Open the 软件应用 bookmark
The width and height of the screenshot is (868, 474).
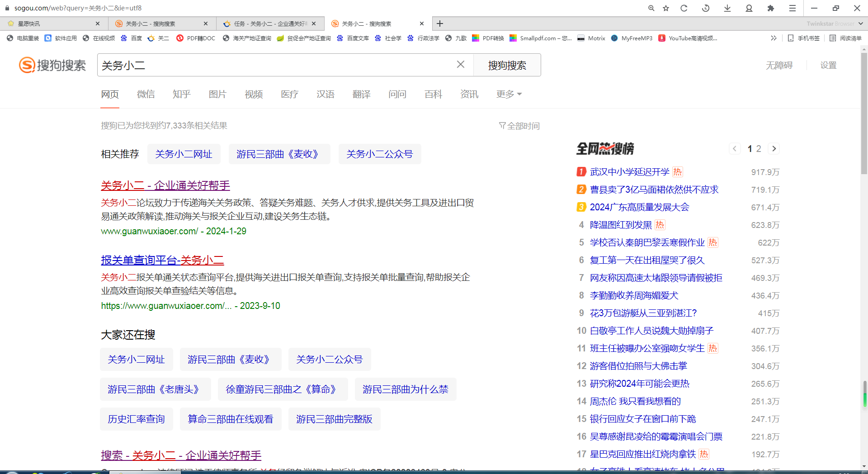(61, 38)
